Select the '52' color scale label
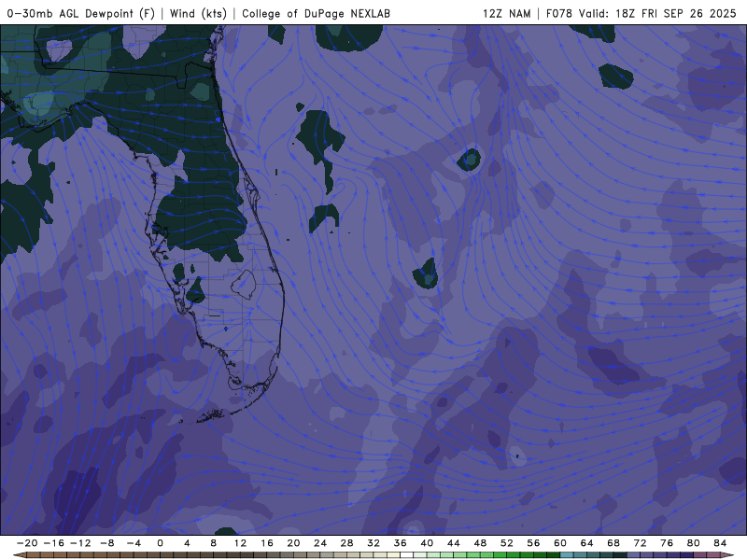 pos(507,543)
